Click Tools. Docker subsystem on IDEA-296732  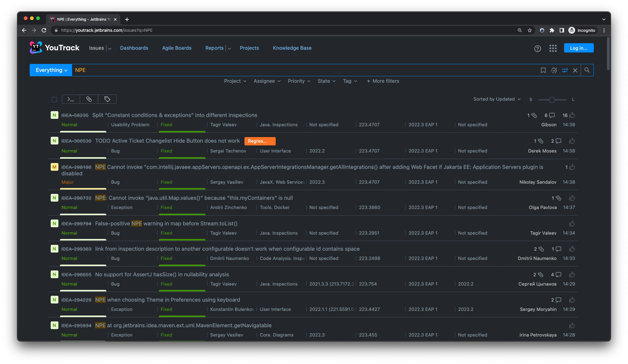pyautogui.click(x=275, y=207)
